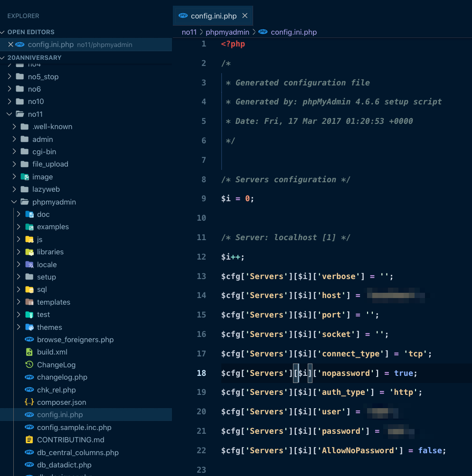
Task: Open ChangeLog file with history icon
Action: pyautogui.click(x=29, y=364)
